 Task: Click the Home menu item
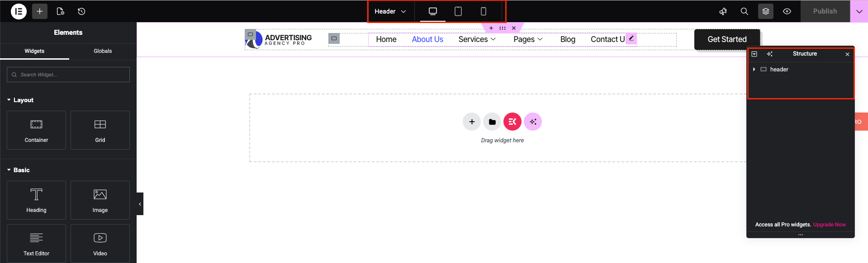(386, 39)
